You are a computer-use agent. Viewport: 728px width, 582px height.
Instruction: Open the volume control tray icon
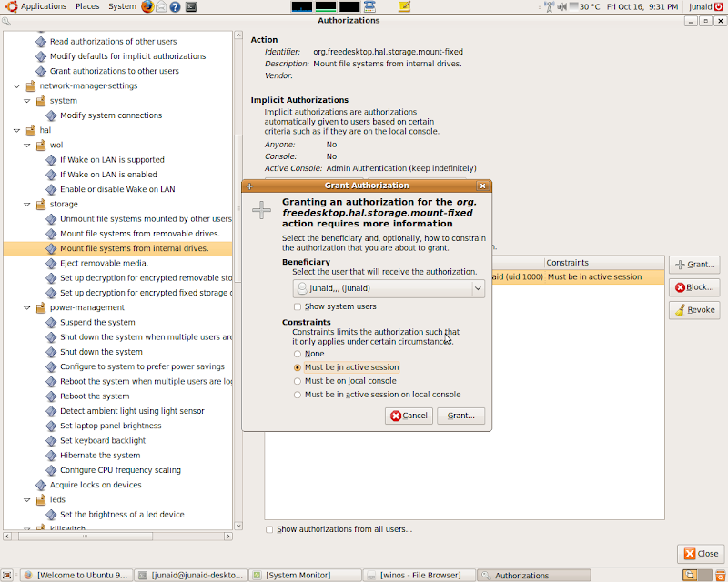coord(561,6)
